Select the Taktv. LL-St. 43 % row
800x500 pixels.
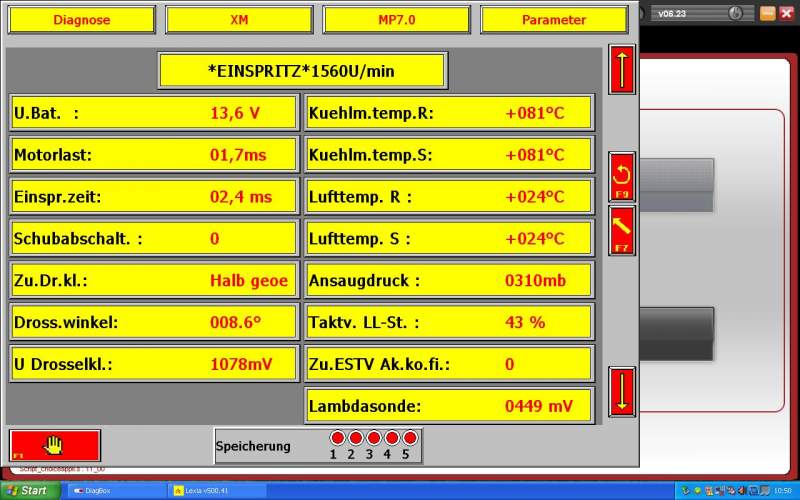(x=449, y=322)
